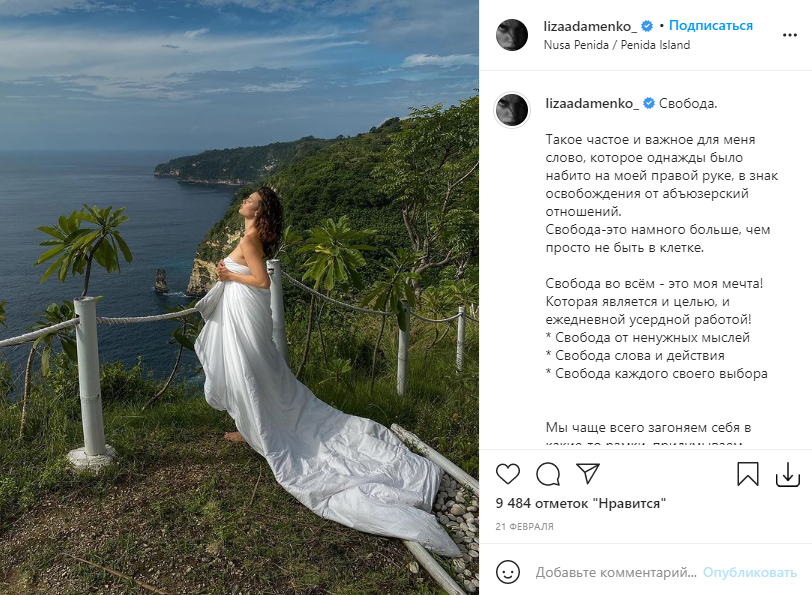Click the verified badge in the caption
Image resolution: width=812 pixels, height=595 pixels.
pos(648,103)
